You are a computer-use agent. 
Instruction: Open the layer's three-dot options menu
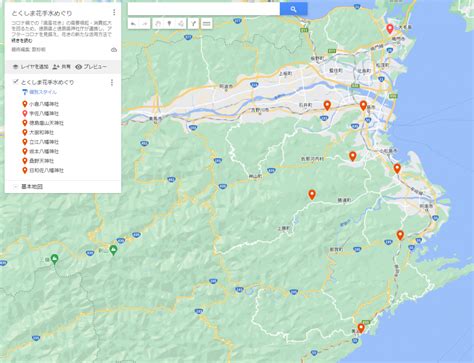[112, 82]
